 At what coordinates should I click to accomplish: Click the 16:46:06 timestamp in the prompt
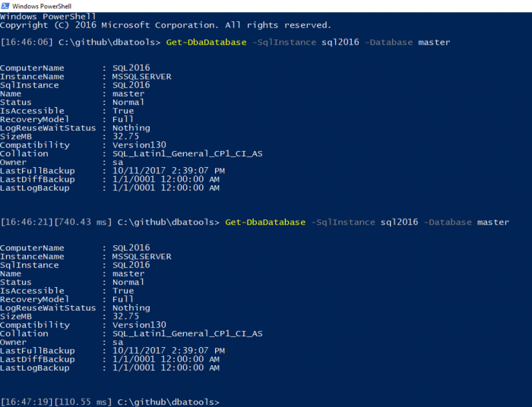pos(25,43)
